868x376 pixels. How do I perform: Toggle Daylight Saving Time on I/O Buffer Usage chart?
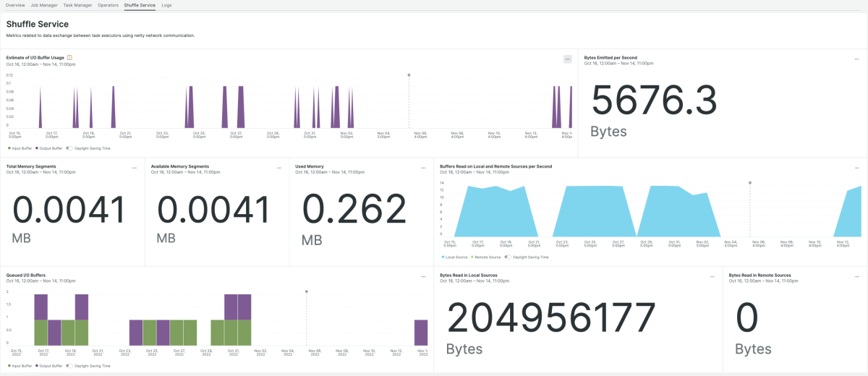pyautogui.click(x=69, y=148)
